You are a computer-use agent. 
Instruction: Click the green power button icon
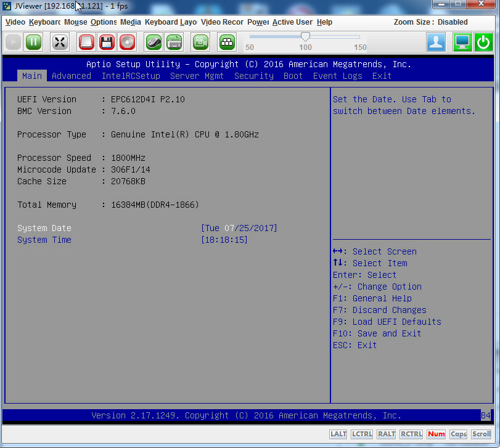point(483,42)
